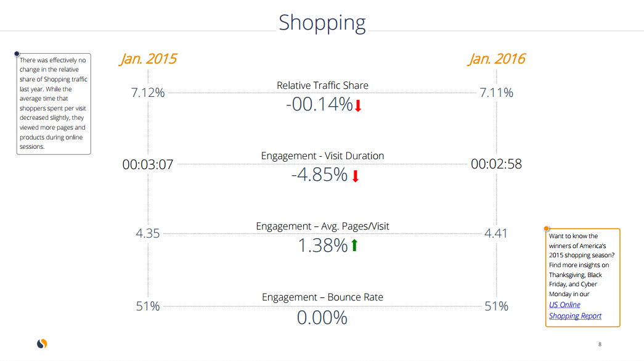
Task: Click the 7.11% traffic share value
Action: click(x=497, y=93)
